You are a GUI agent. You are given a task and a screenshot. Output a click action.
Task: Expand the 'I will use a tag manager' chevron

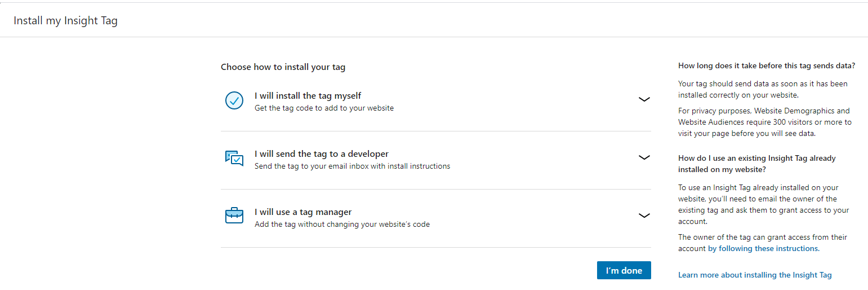[x=644, y=216]
